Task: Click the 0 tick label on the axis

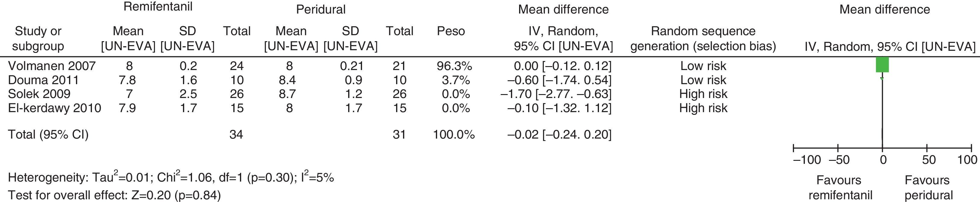Action: 883,160
